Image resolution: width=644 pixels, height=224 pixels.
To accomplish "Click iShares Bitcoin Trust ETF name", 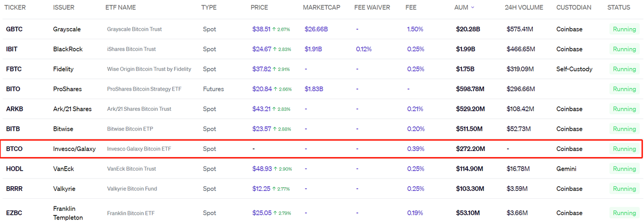I will 131,49.
